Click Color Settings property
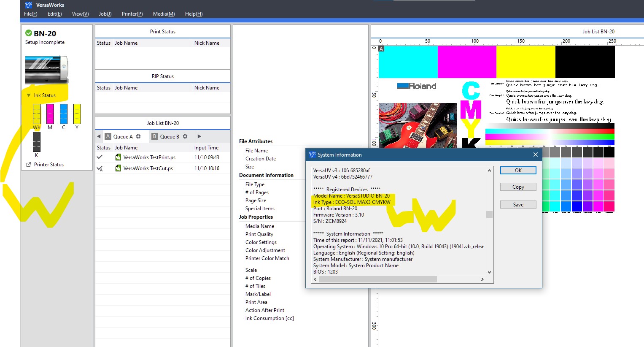 click(x=261, y=242)
